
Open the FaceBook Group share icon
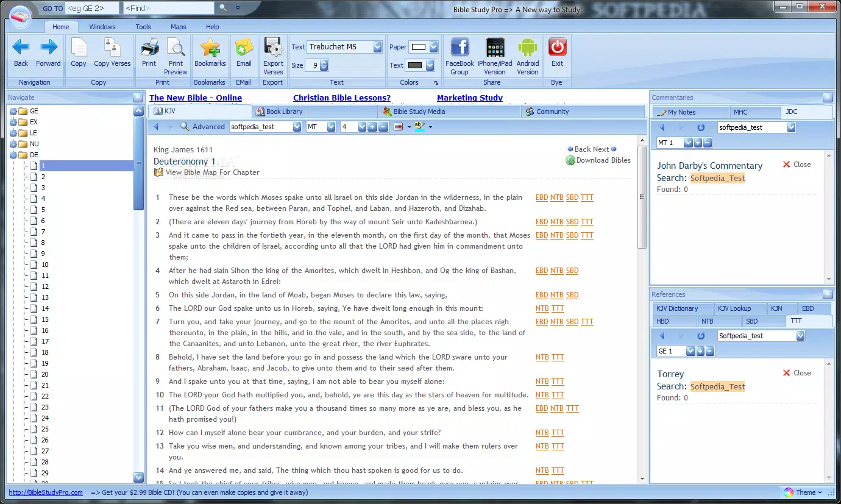click(x=460, y=57)
